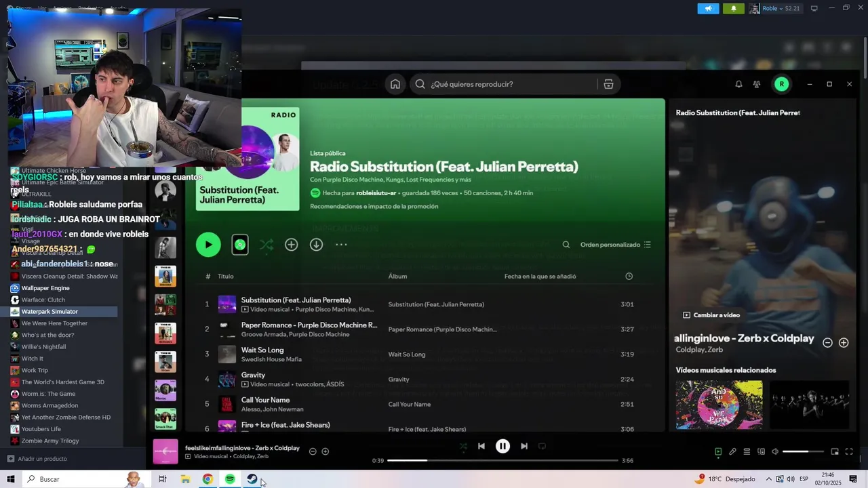Sort by 'Fecha en la que se añadió'

click(x=540, y=277)
